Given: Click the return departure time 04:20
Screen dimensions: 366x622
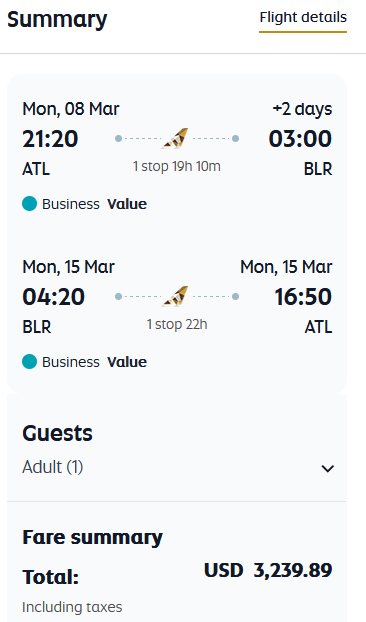Looking at the screenshot, I should click(x=54, y=297).
